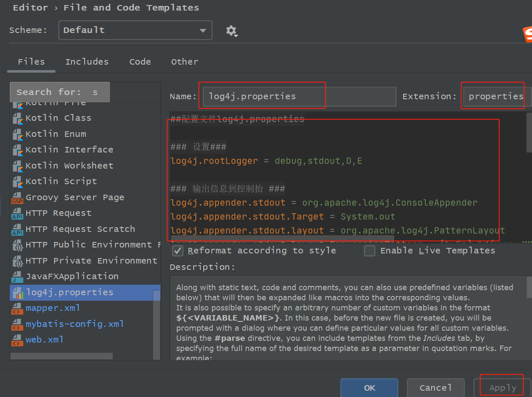Open the Scheme dropdown showing Default
Screen dimensions: 532x397
pos(135,30)
